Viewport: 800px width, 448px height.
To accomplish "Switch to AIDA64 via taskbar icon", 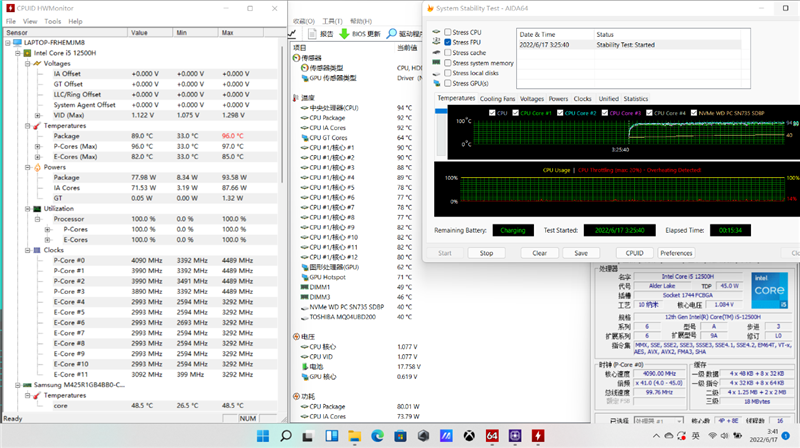I will click(x=492, y=436).
